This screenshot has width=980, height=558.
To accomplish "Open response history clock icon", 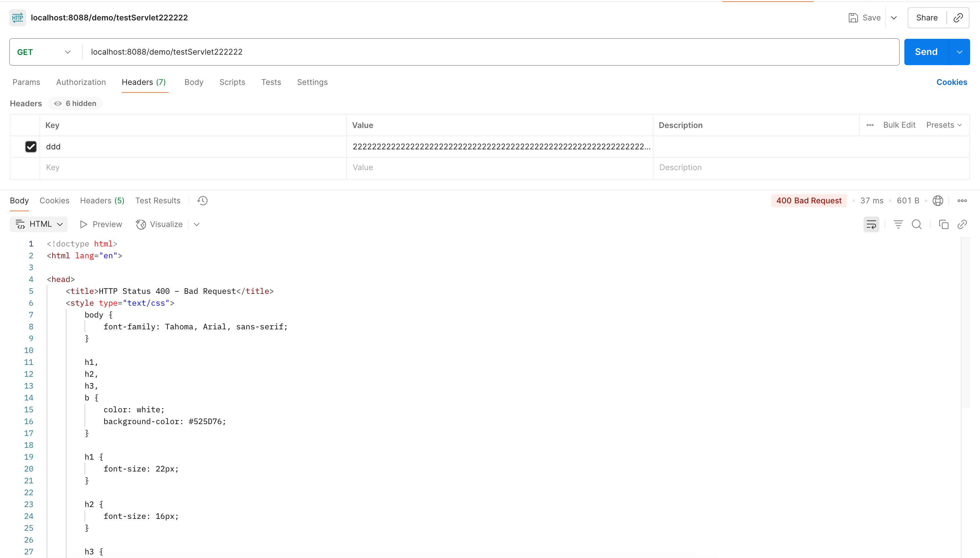I will [202, 200].
